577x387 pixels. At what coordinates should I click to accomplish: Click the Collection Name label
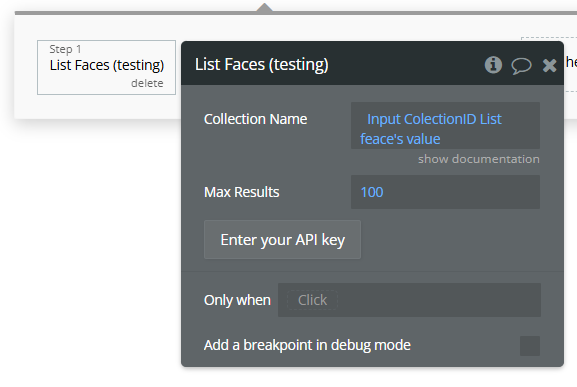pos(255,119)
